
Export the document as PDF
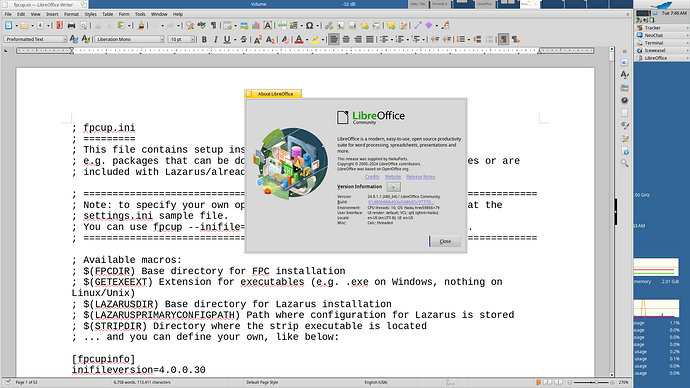(59, 26)
